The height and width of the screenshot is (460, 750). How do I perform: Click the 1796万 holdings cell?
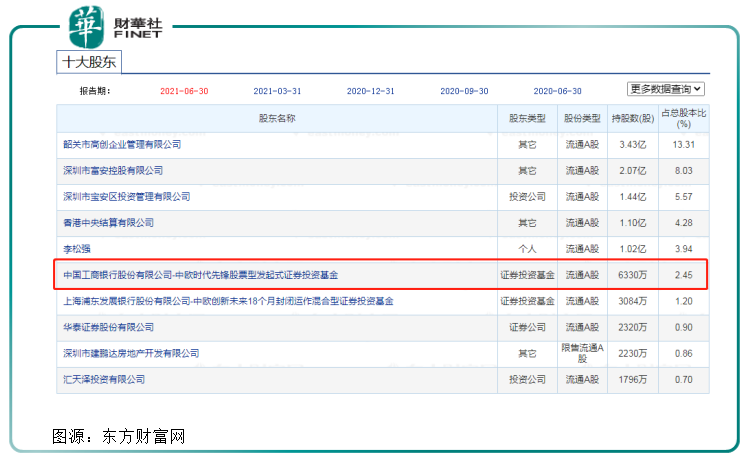(633, 379)
